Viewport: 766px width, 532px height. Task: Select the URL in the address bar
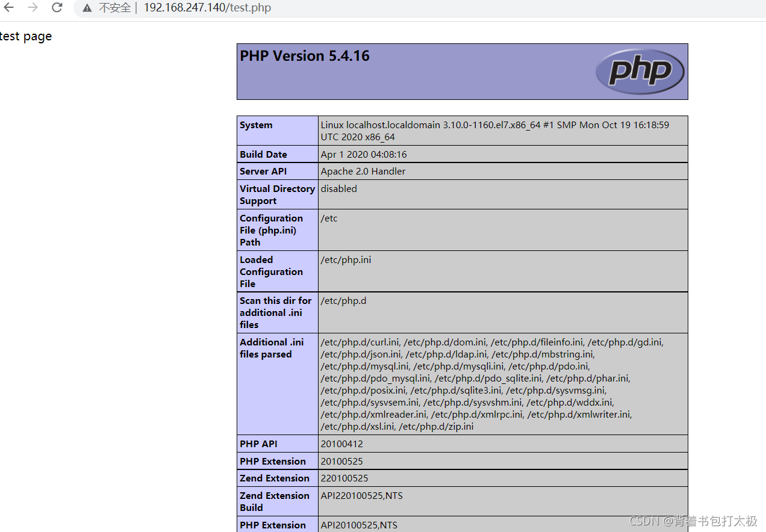(x=207, y=8)
